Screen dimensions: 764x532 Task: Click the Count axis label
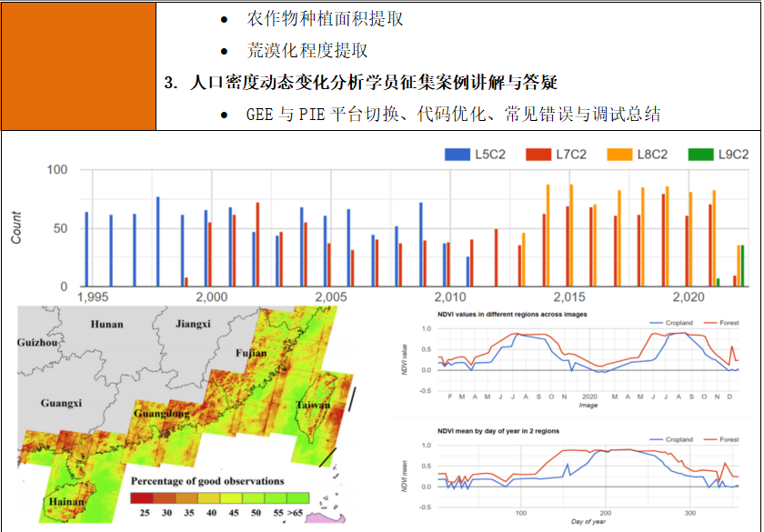(16, 227)
